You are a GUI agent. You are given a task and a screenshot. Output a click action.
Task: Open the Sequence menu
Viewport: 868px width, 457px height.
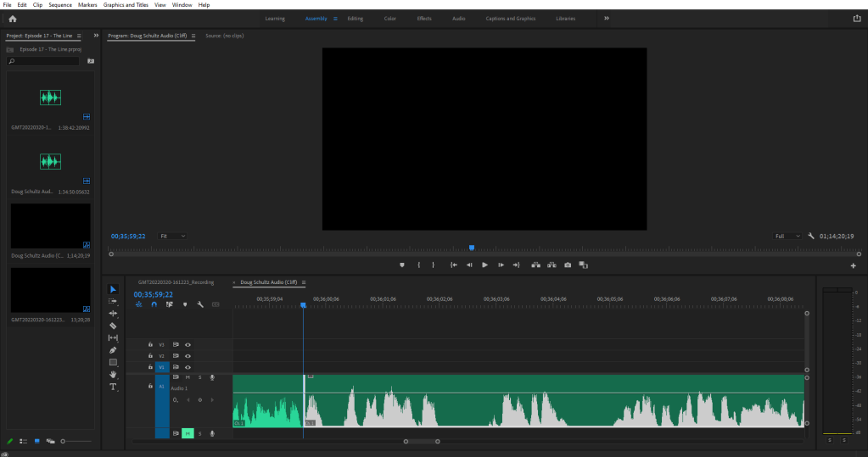(x=60, y=5)
